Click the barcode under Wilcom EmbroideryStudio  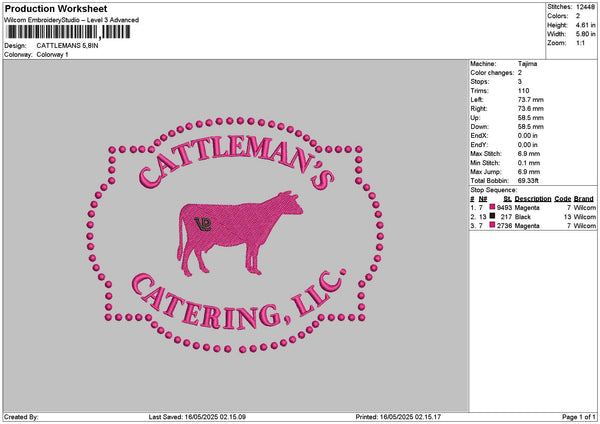click(68, 32)
